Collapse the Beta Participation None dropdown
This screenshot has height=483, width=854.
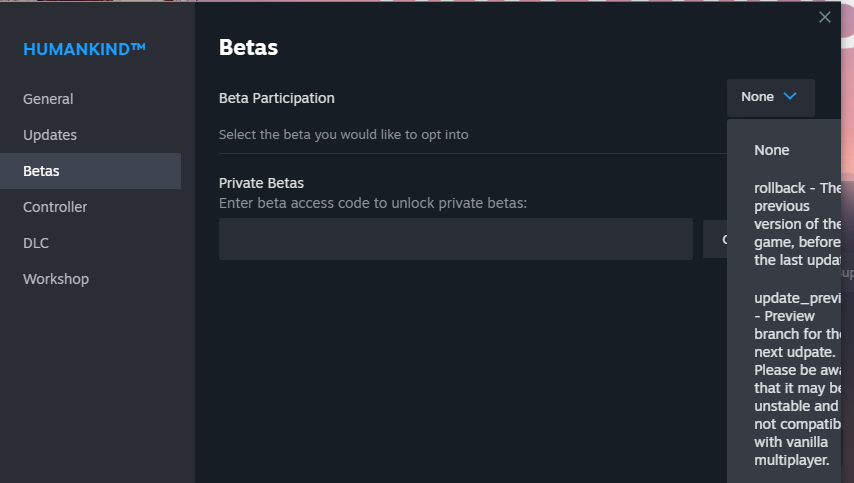(x=771, y=97)
